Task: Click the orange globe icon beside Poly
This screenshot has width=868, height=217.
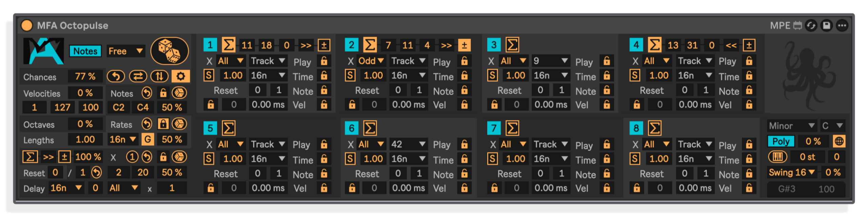Action: 839,141
